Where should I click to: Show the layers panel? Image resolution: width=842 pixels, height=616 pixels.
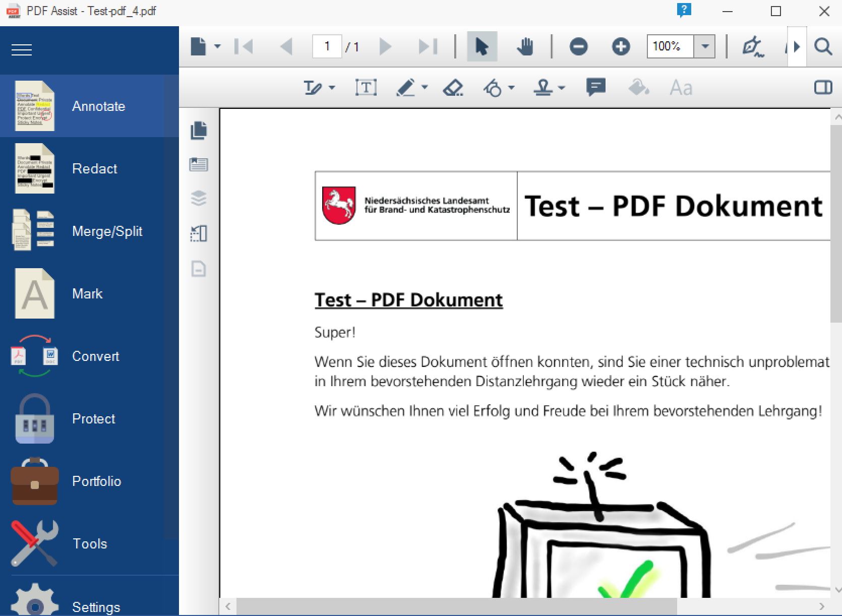pyautogui.click(x=199, y=198)
